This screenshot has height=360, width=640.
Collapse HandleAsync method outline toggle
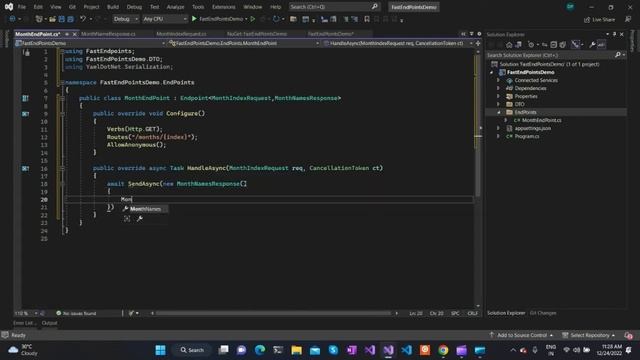[x=62, y=168]
